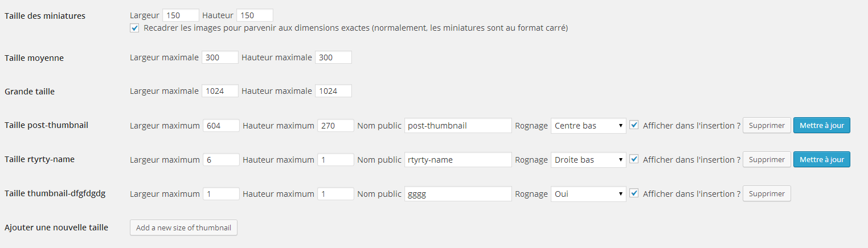The image size is (868, 248).
Task: Expand the Rognage dropdown showing Oui
Action: pos(588,194)
